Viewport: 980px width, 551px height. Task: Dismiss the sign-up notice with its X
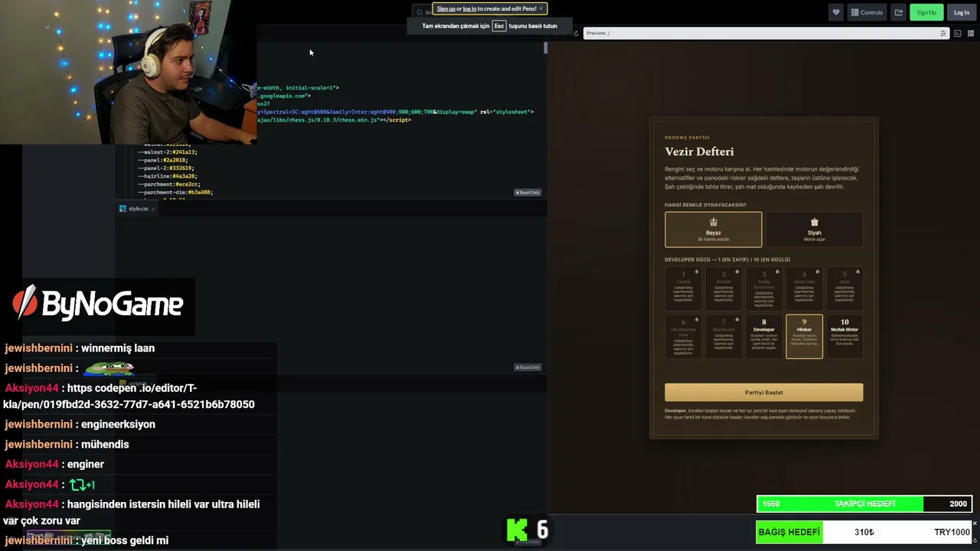pos(541,9)
